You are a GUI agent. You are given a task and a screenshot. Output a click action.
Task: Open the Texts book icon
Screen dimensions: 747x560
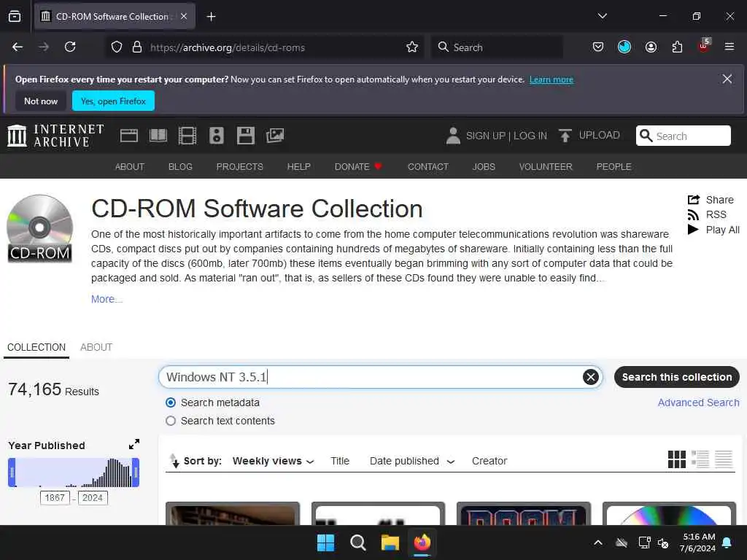tap(158, 136)
